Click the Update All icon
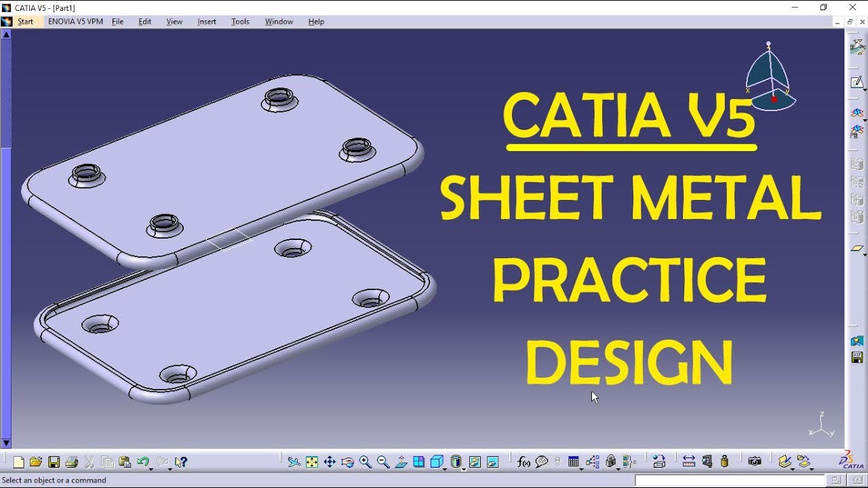 [659, 462]
